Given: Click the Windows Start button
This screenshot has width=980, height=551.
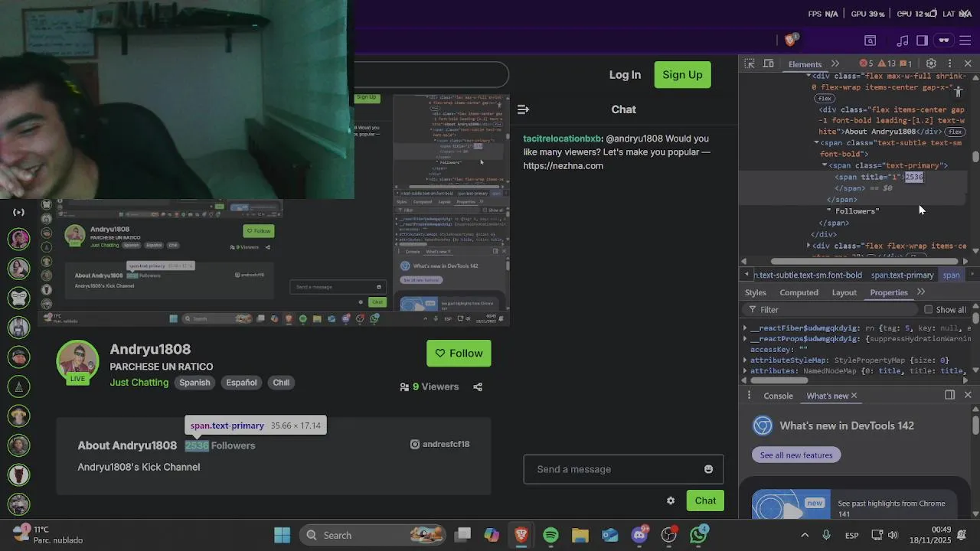Looking at the screenshot, I should pos(282,535).
